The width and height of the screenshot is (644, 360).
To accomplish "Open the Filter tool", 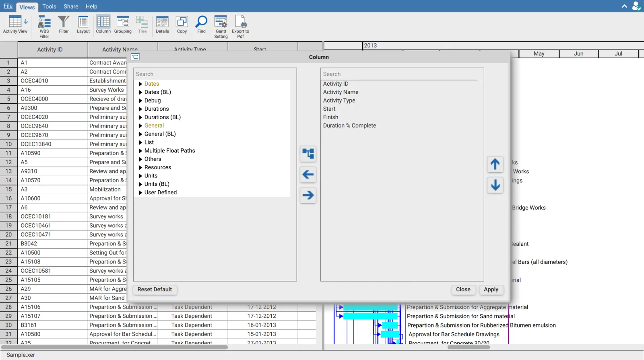I will 64,25.
